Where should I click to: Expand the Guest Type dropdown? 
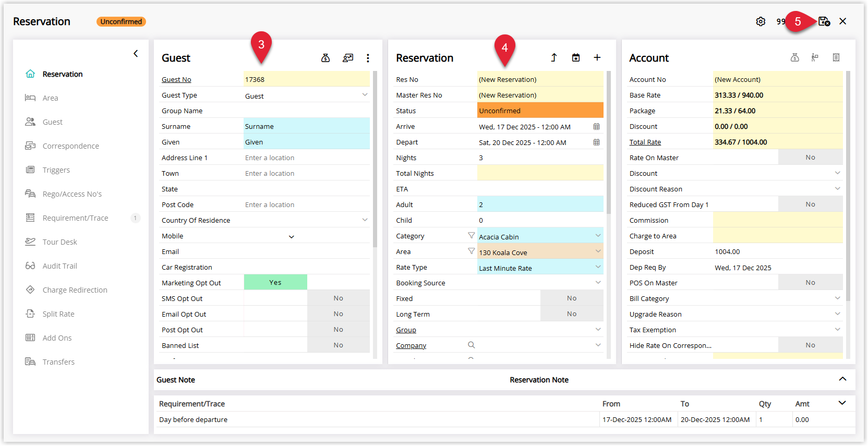click(365, 95)
